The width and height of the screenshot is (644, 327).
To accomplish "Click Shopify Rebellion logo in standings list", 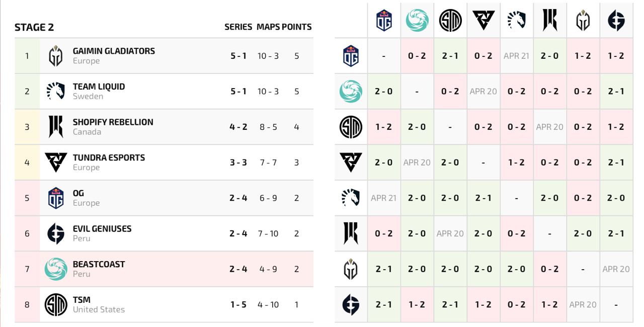I will [55, 127].
